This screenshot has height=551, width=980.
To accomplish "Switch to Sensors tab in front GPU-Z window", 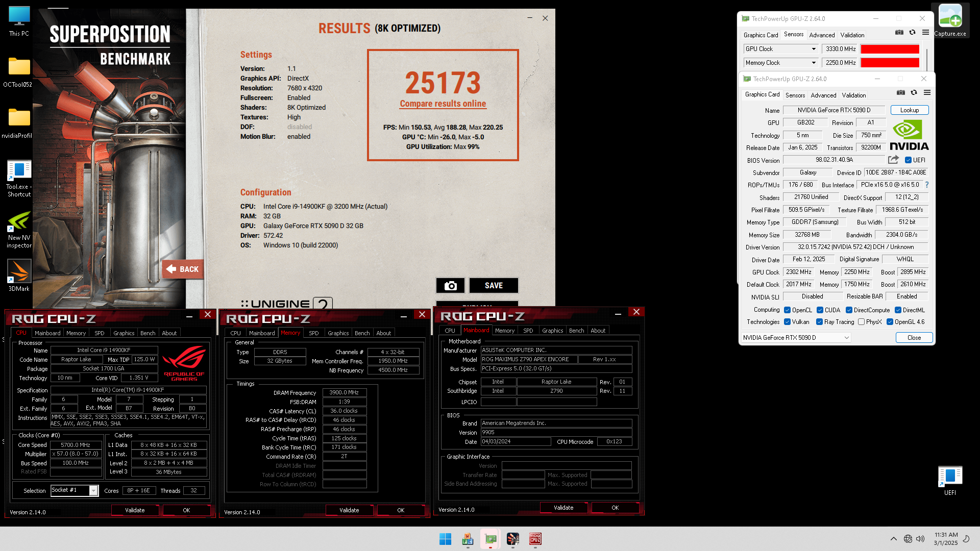I will point(795,95).
